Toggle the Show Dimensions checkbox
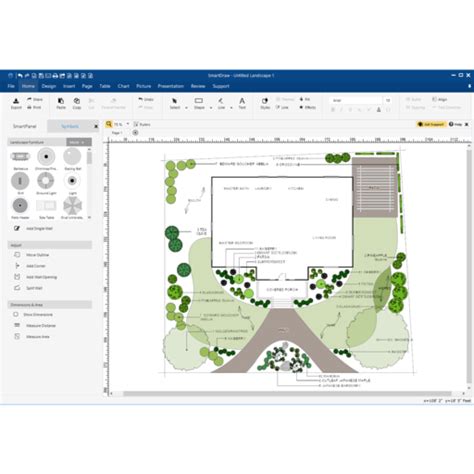The width and height of the screenshot is (474, 474). 16,314
